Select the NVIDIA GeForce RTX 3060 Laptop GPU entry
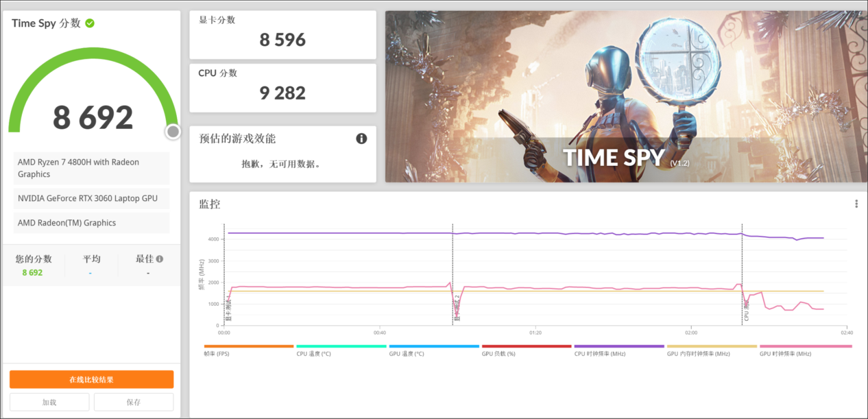This screenshot has height=419, width=868. point(91,198)
